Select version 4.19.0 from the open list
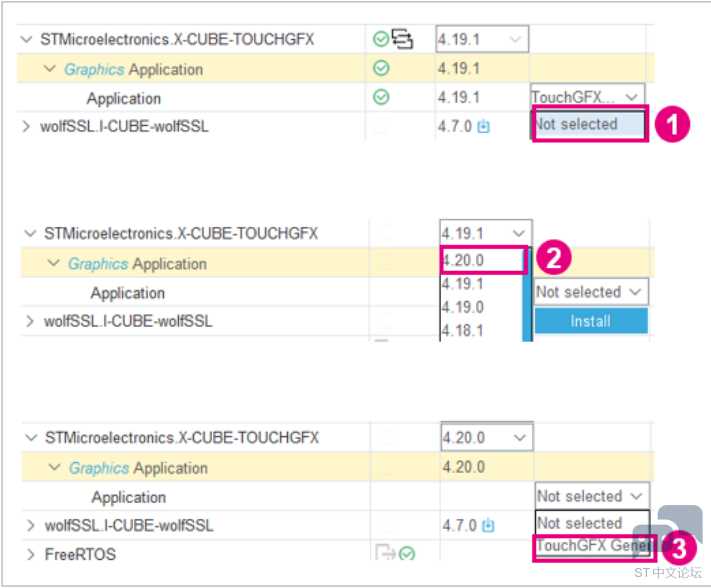The width and height of the screenshot is (711, 588). [482, 307]
